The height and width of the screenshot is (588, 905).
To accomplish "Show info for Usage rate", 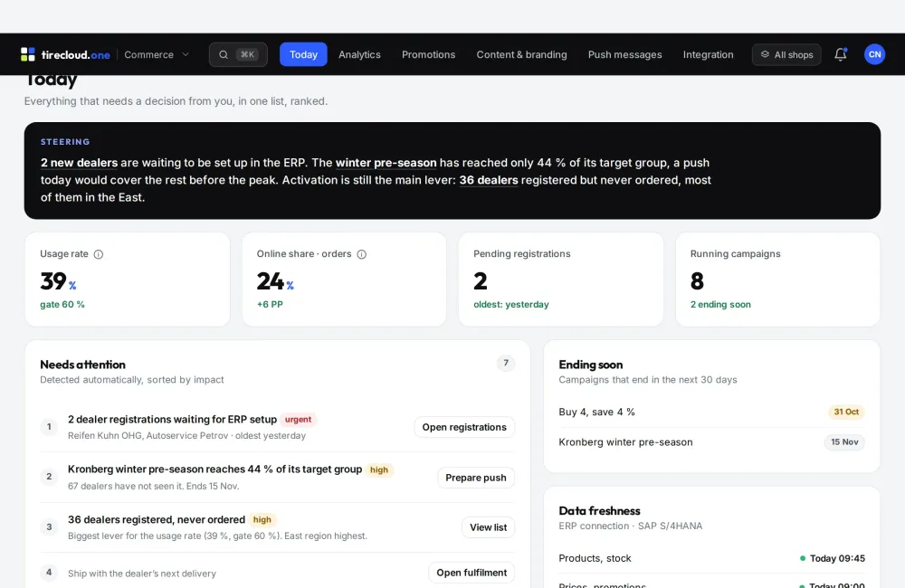I will (99, 254).
